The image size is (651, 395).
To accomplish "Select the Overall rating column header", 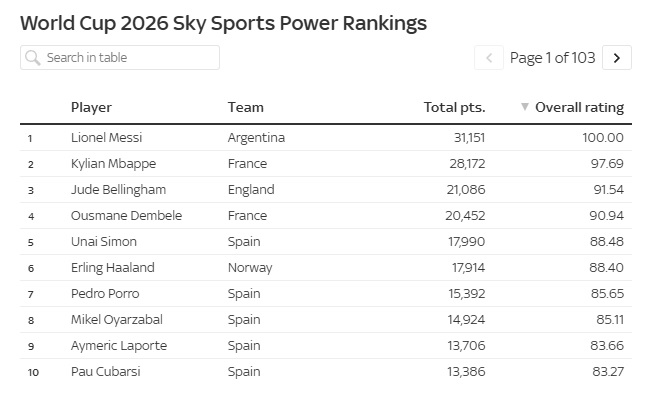I will (579, 107).
